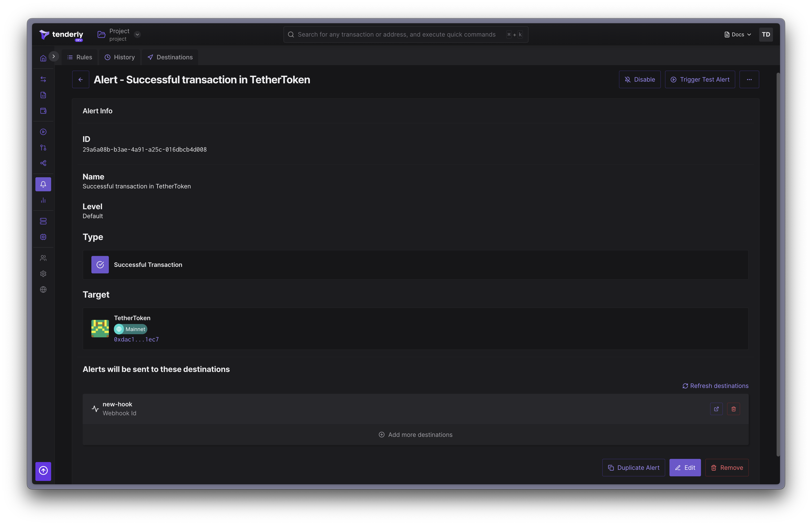The height and width of the screenshot is (525, 812).
Task: Click the alert ID text 29a6a08b-b3ae-4a91-a25c-016dbcb4d008
Action: coord(145,150)
